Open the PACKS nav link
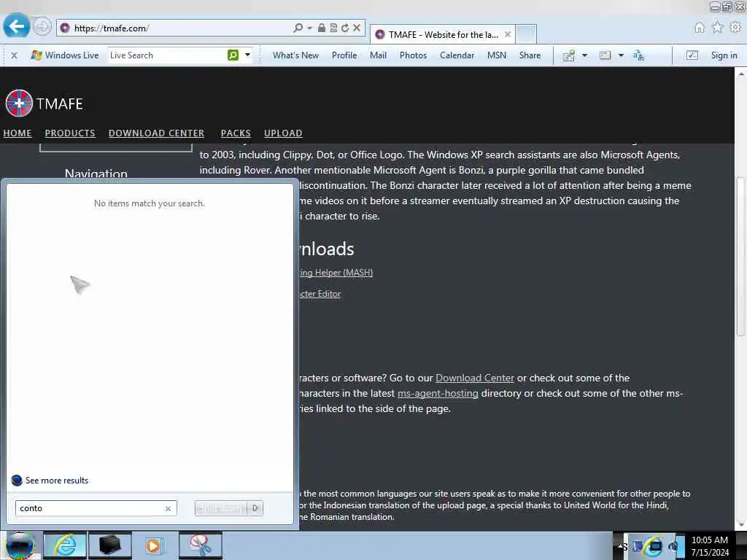The width and height of the screenshot is (747, 560). [236, 133]
